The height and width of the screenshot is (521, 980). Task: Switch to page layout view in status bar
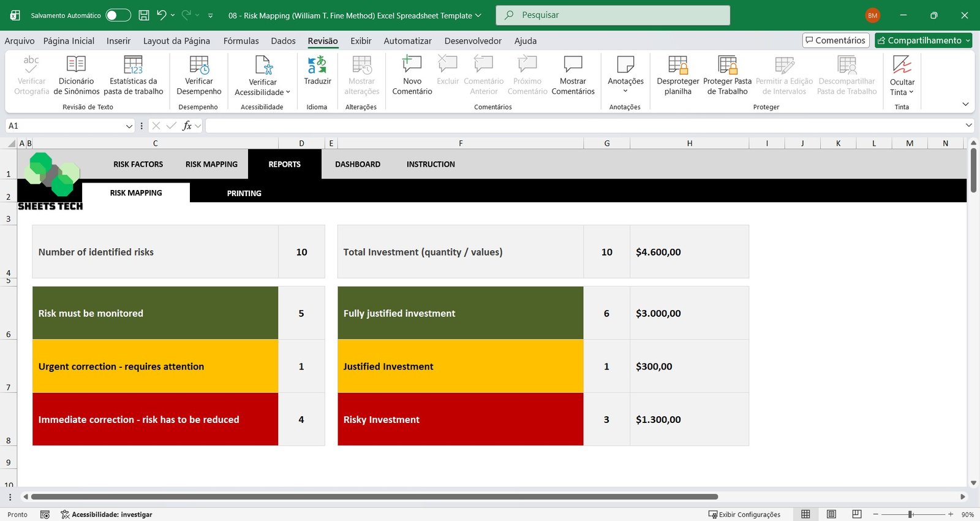[831, 514]
